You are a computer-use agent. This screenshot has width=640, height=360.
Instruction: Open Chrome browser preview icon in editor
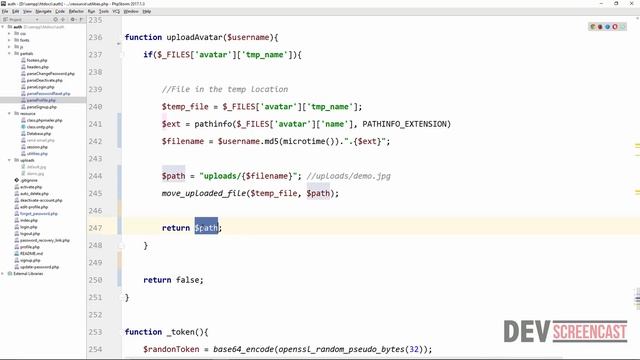(x=593, y=27)
